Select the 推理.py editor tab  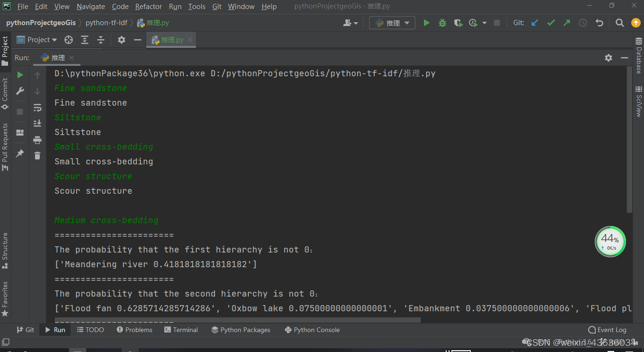coord(171,40)
